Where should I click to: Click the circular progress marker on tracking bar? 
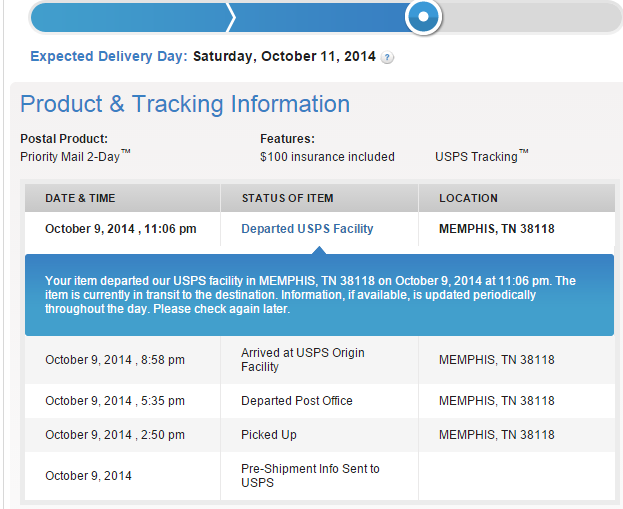(x=424, y=17)
